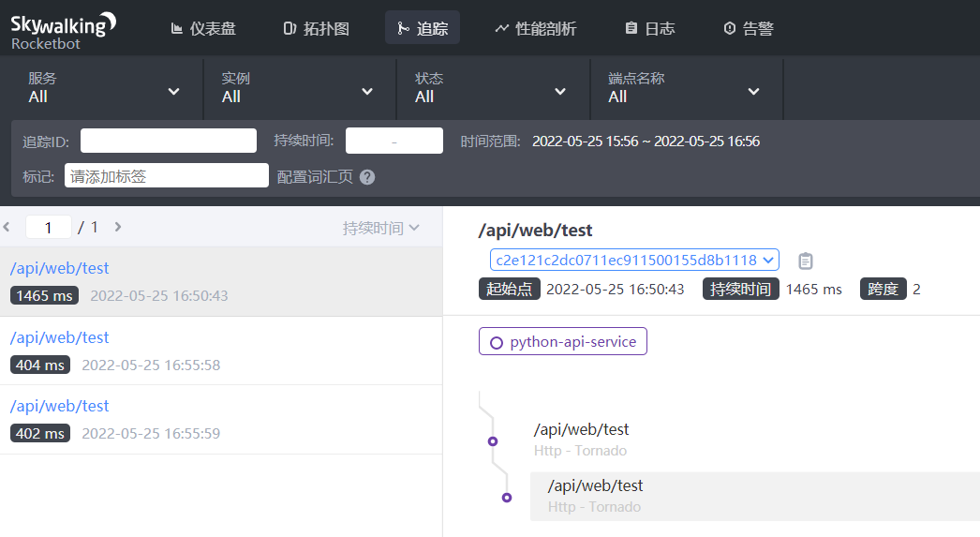
Task: Select the trace taking 404 ms
Action: pyautogui.click(x=221, y=351)
